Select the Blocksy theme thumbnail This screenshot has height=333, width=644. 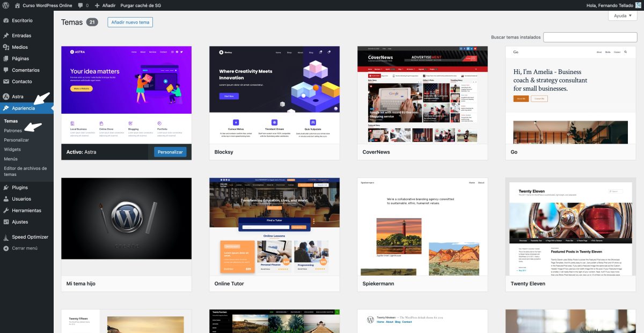[x=274, y=95]
